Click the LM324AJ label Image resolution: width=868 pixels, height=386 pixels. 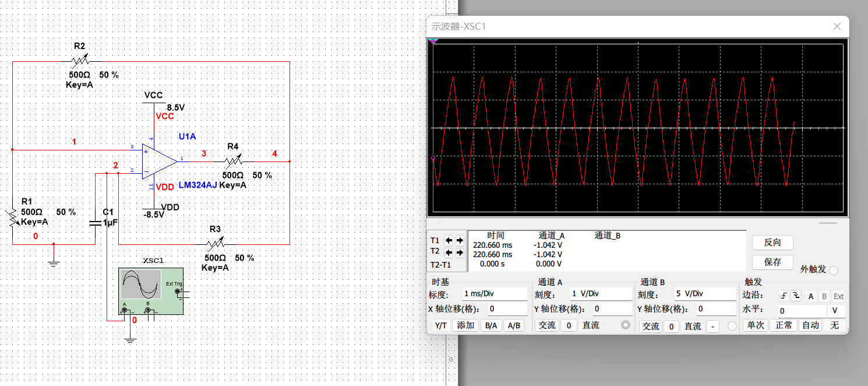[197, 185]
